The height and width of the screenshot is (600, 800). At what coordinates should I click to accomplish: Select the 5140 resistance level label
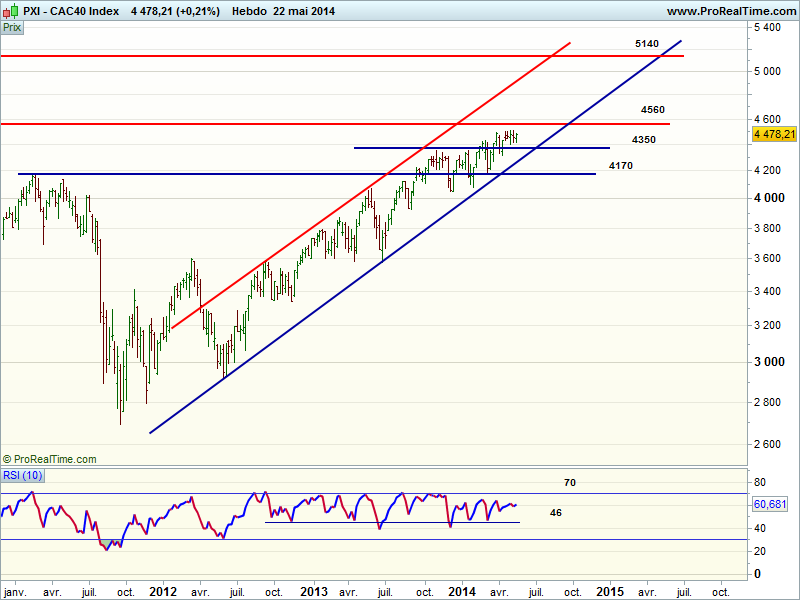[x=646, y=44]
